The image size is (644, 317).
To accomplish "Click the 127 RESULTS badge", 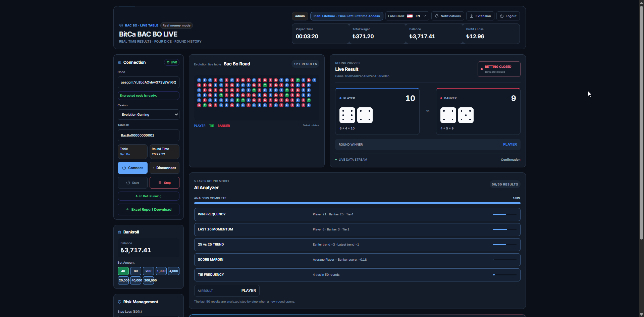I will 305,64.
